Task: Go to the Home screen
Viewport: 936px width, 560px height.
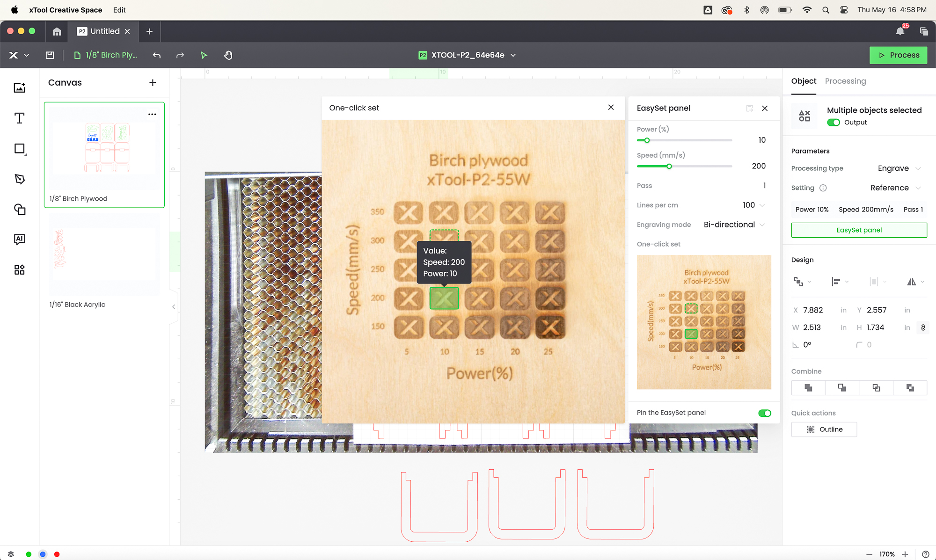Action: pyautogui.click(x=57, y=31)
